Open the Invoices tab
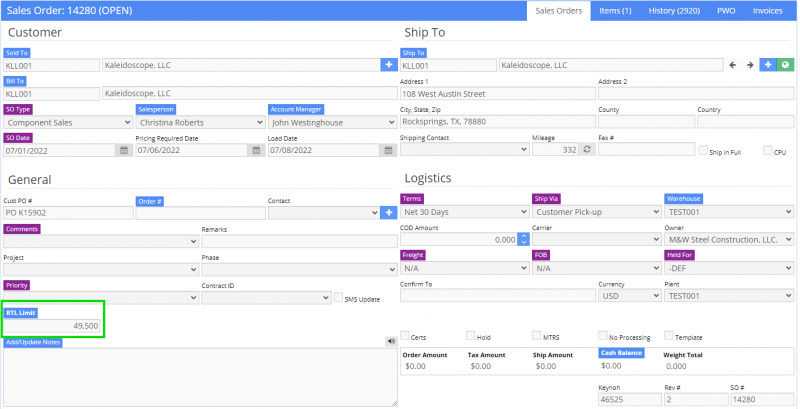 [768, 11]
